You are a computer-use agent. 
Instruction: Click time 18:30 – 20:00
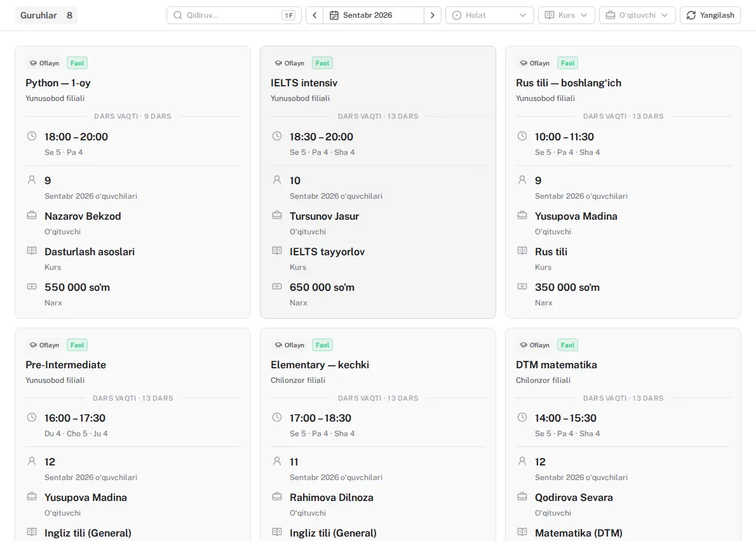(x=321, y=137)
